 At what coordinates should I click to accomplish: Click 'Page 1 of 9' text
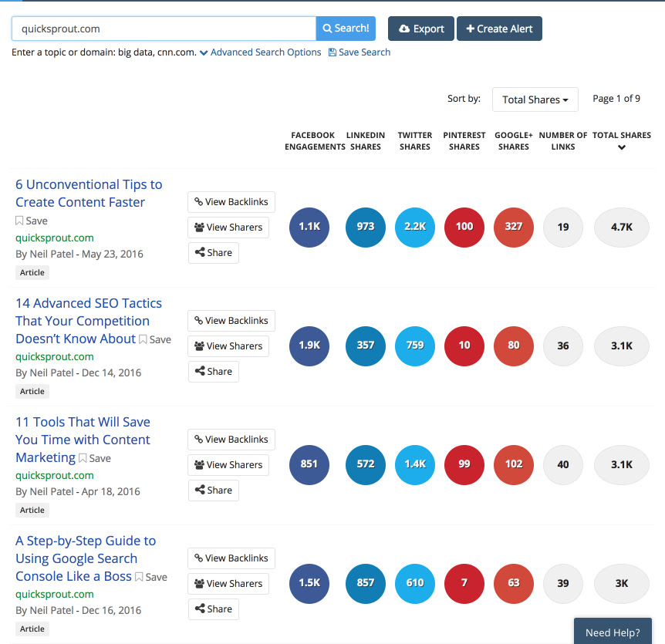tap(616, 99)
